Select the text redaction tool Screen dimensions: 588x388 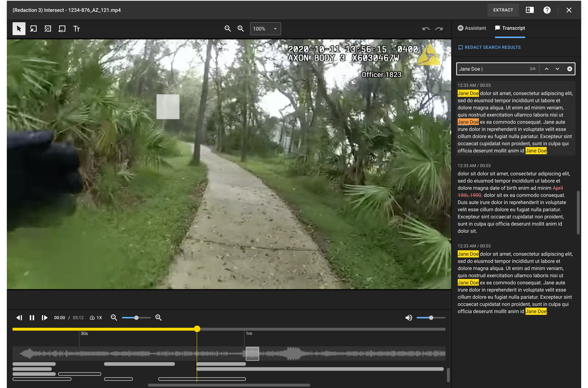tap(76, 29)
